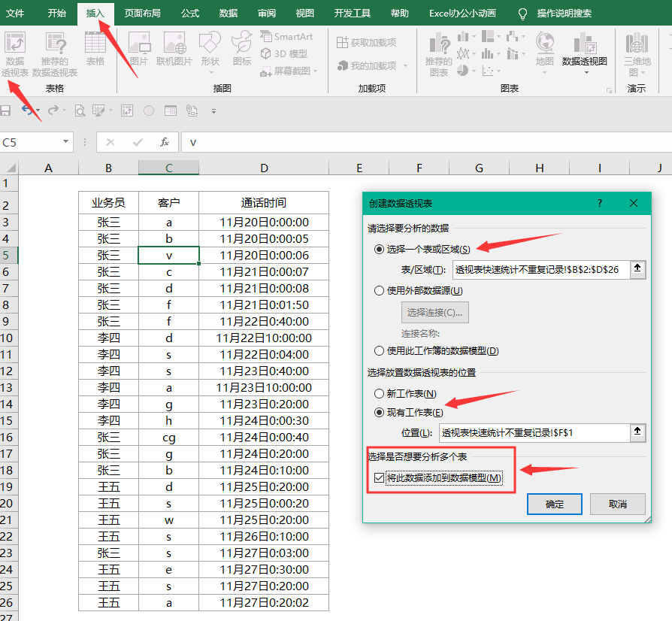Open 推荐的数据透视表 recommended PivotTables

[x=55, y=54]
